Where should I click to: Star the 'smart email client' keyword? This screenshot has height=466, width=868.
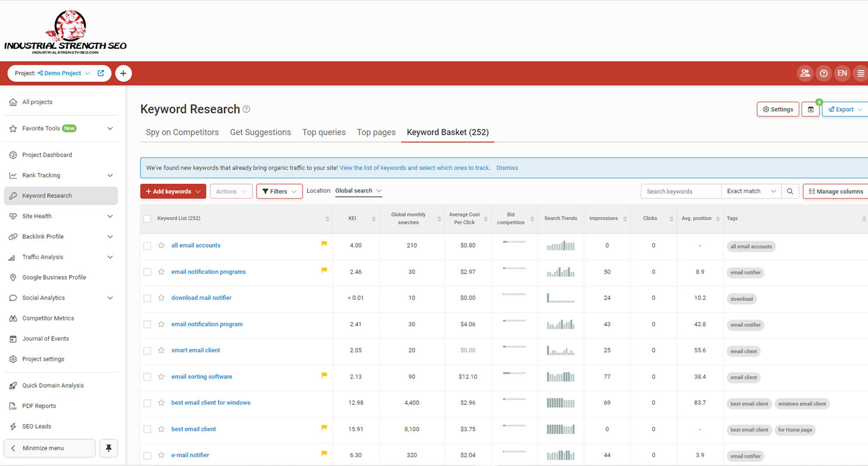point(161,351)
